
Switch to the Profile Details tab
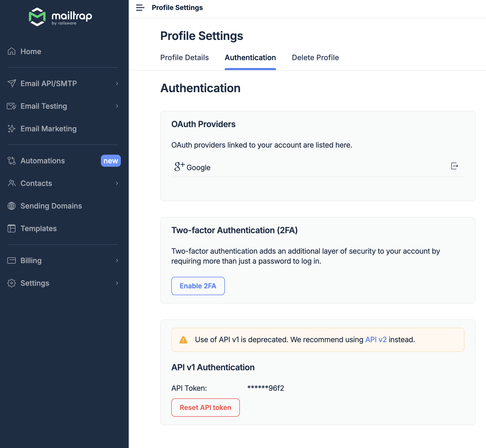pos(184,58)
